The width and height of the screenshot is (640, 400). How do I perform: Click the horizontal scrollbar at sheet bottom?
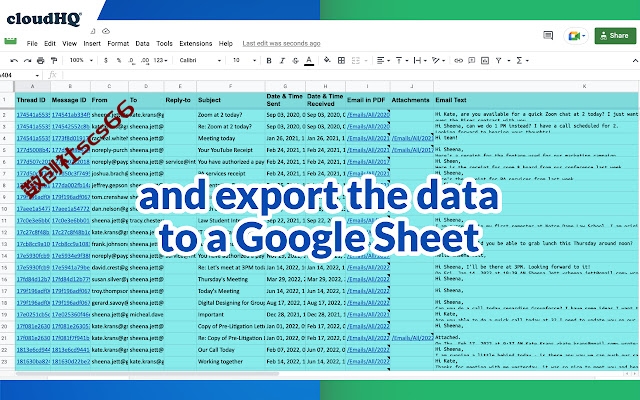(x=147, y=373)
